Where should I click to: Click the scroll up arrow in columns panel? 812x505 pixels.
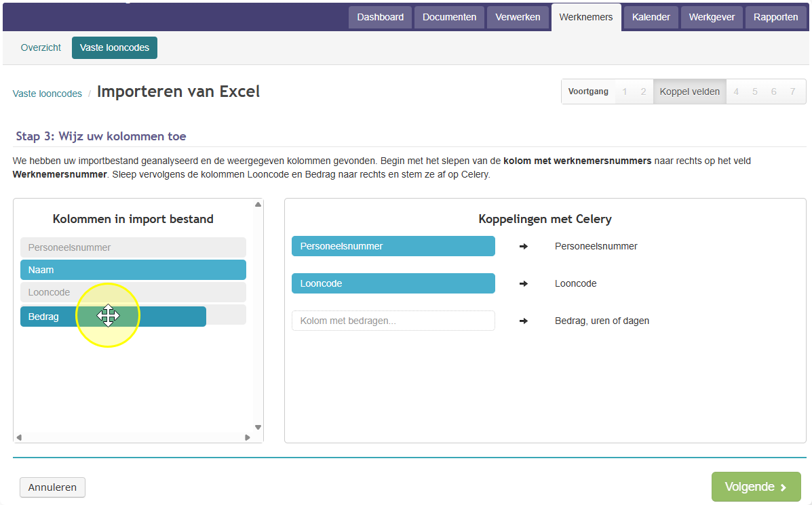click(258, 205)
